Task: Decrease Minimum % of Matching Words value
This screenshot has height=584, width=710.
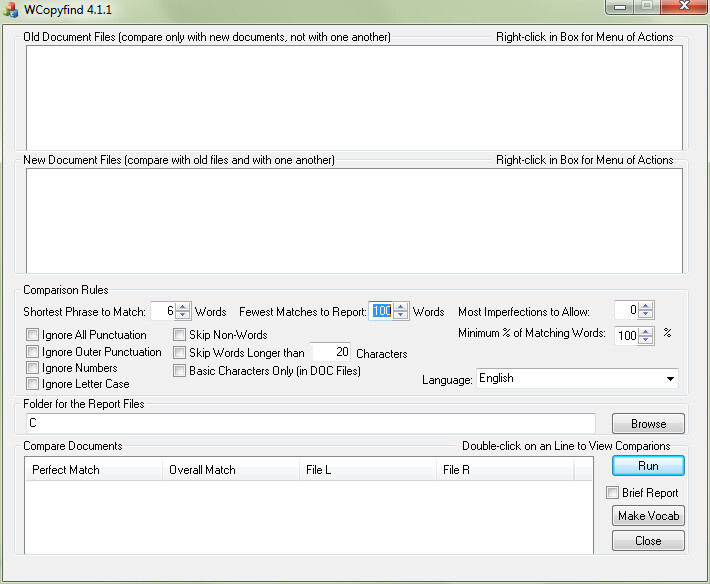Action: point(646,340)
